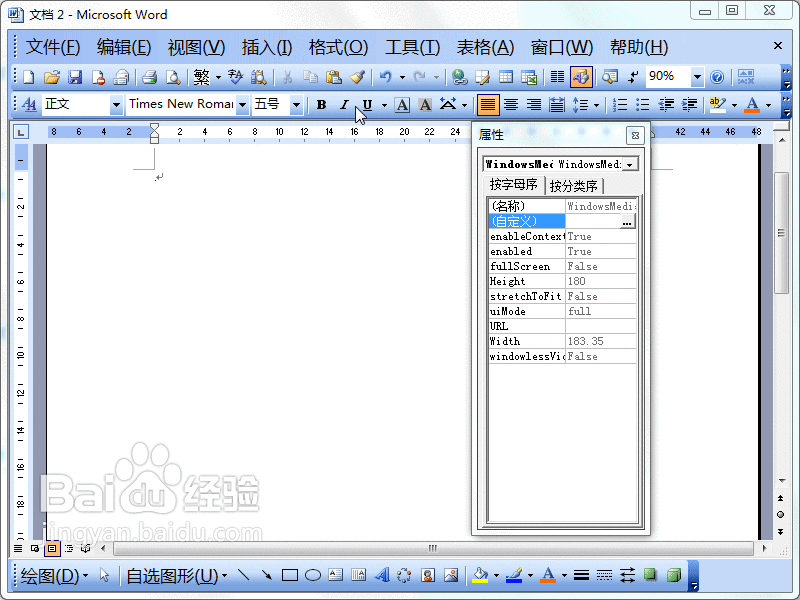Image resolution: width=800 pixels, height=600 pixels.
Task: Switch to the 按字母序 tab
Action: [x=513, y=185]
